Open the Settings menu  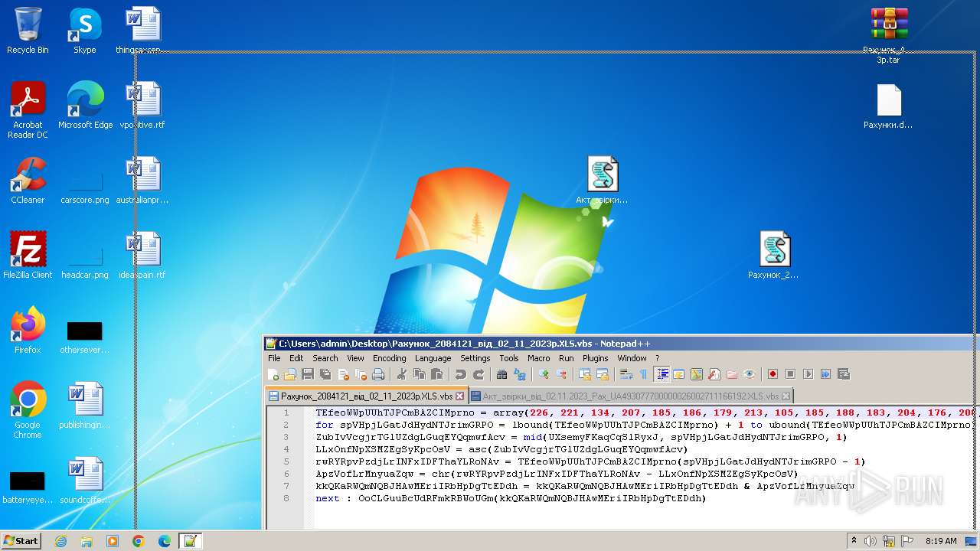475,358
